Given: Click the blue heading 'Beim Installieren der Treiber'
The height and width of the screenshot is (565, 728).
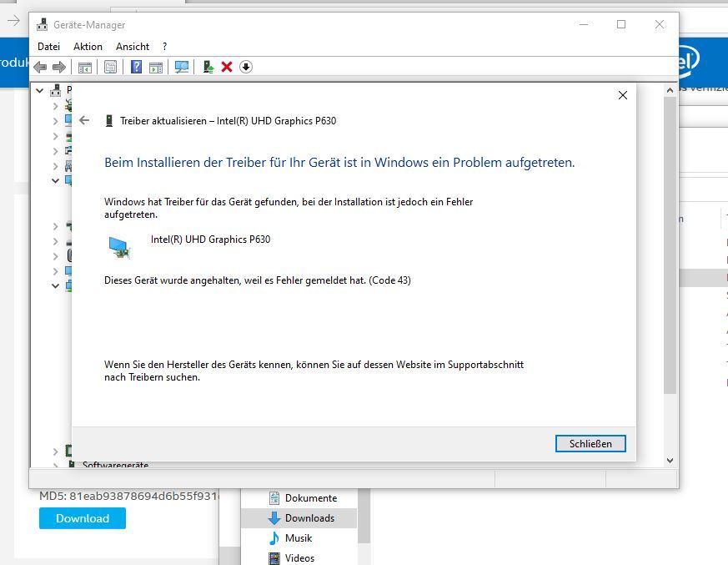Looking at the screenshot, I should (x=339, y=163).
